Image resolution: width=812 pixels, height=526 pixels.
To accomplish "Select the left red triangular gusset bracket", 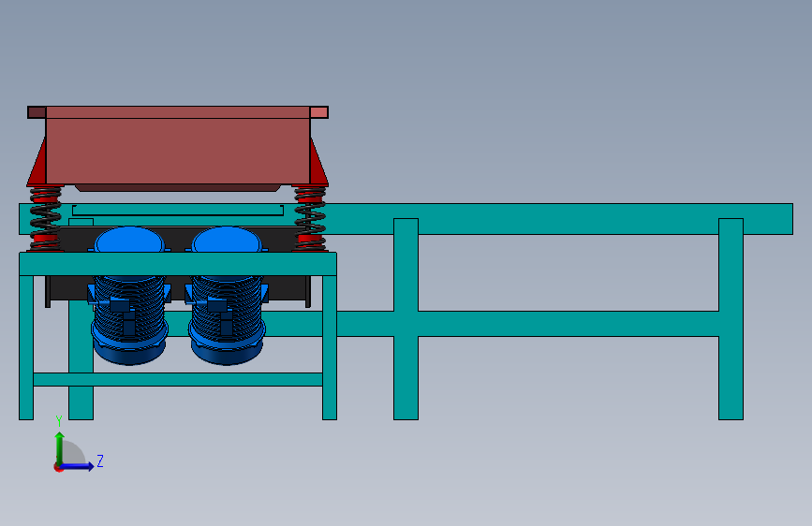I will click(x=37, y=165).
